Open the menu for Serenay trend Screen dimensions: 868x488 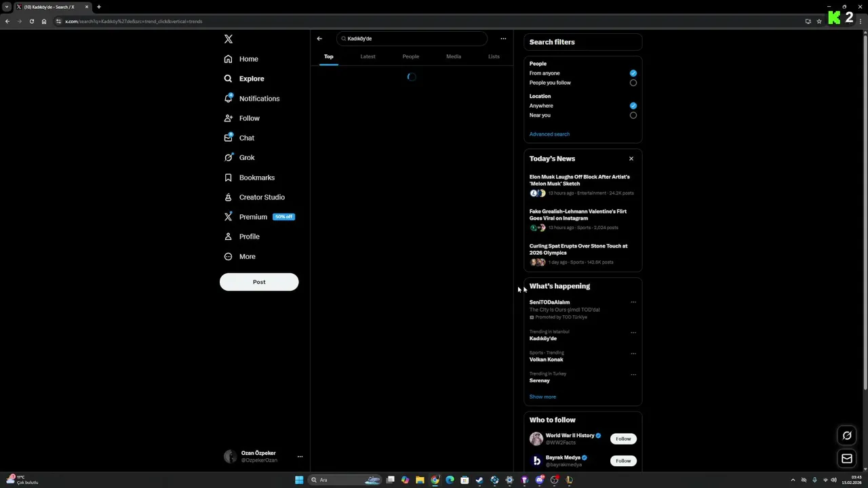click(x=633, y=374)
